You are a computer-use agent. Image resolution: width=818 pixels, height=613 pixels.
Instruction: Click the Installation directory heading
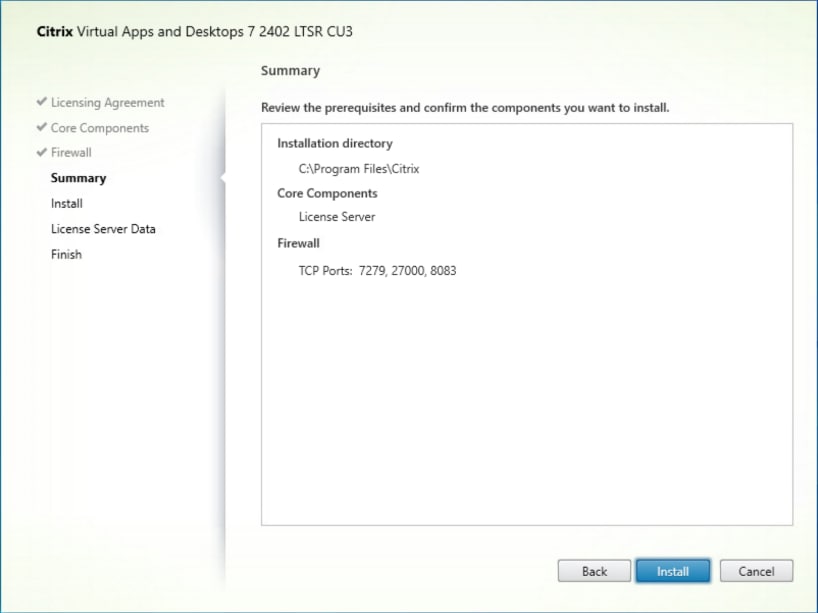tap(335, 143)
